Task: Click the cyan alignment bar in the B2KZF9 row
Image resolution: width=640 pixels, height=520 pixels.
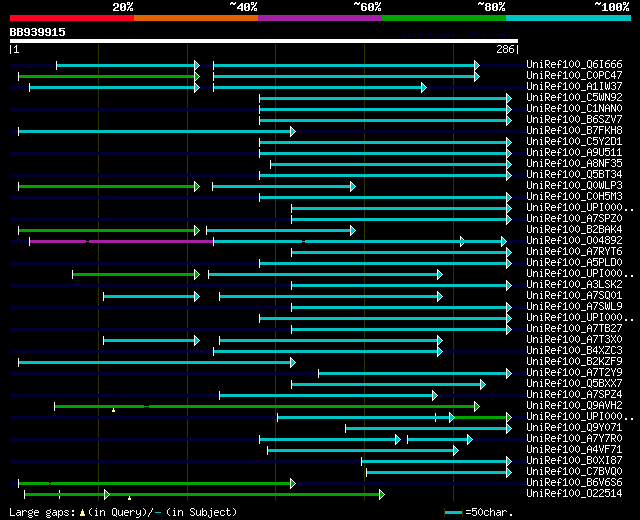Action: [x=157, y=362]
